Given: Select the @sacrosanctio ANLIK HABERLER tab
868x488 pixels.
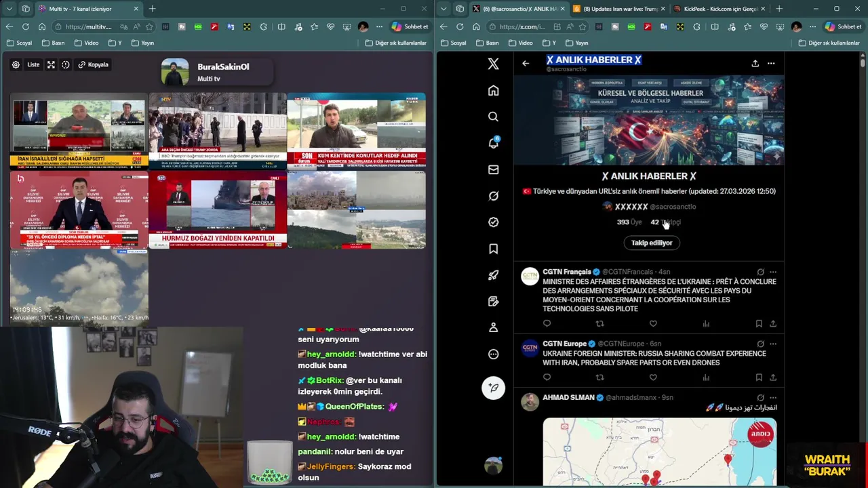Looking at the screenshot, I should click(x=518, y=9).
